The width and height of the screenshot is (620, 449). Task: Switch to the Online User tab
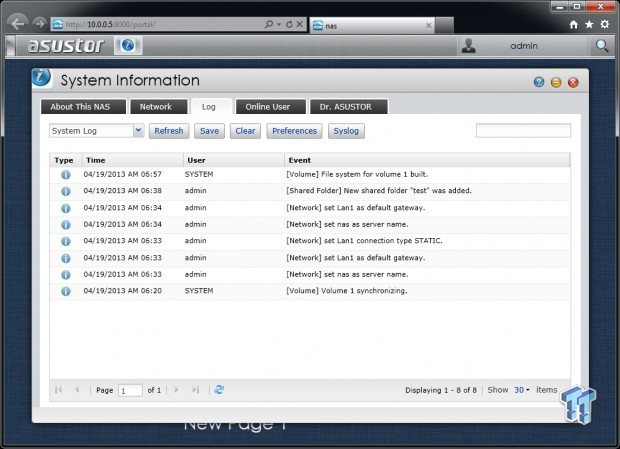tap(271, 107)
